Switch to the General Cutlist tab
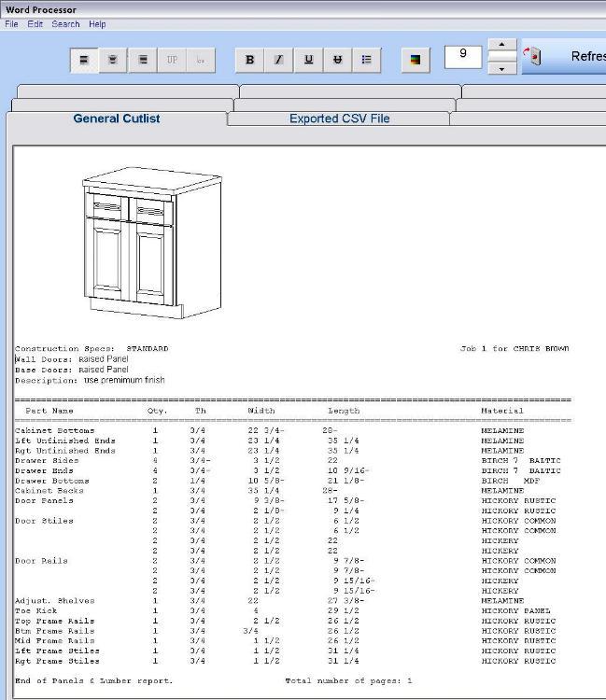Image resolution: width=606 pixels, height=700 pixels. click(117, 119)
